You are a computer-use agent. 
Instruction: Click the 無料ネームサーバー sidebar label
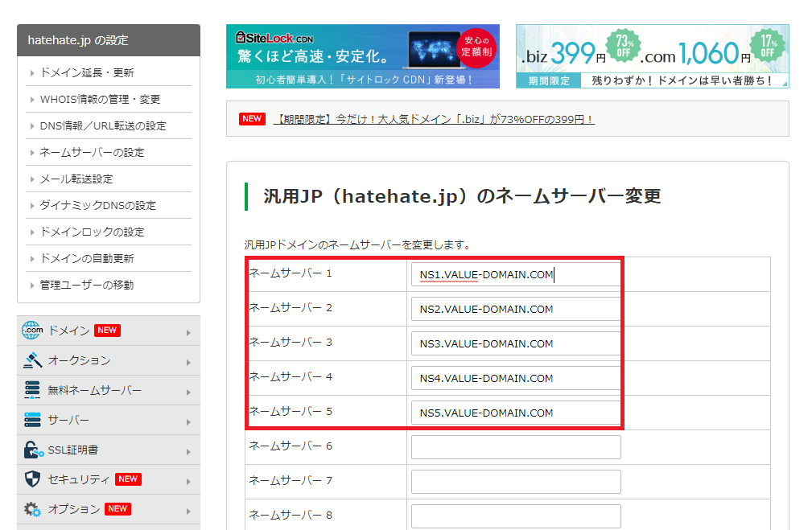tap(95, 390)
